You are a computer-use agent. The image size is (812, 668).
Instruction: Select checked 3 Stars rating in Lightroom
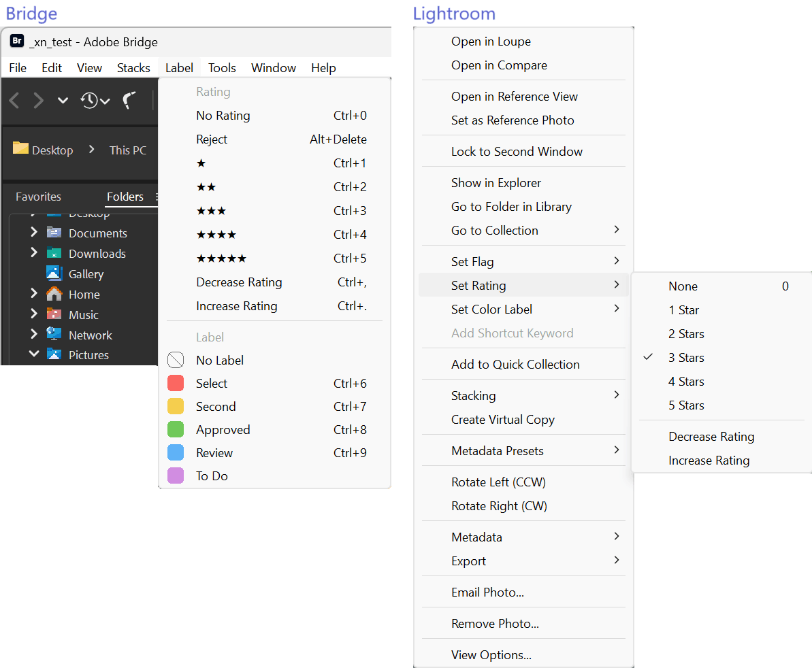coord(686,358)
